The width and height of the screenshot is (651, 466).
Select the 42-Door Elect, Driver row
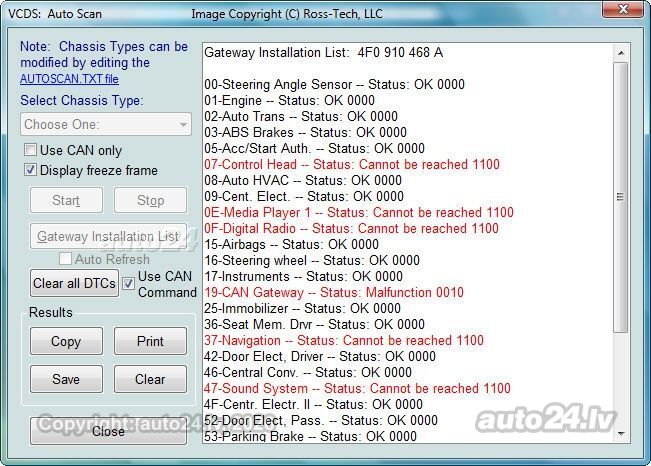coord(320,356)
